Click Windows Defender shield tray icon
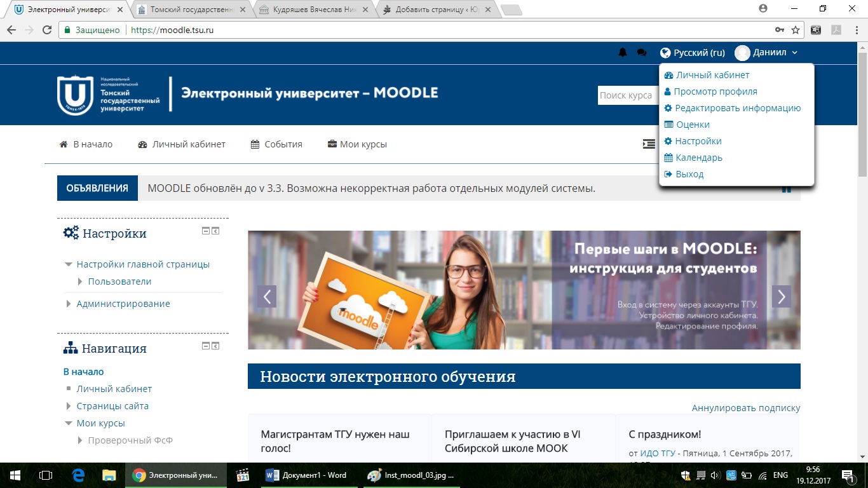Screen dimensions: 868x488 coord(686,475)
